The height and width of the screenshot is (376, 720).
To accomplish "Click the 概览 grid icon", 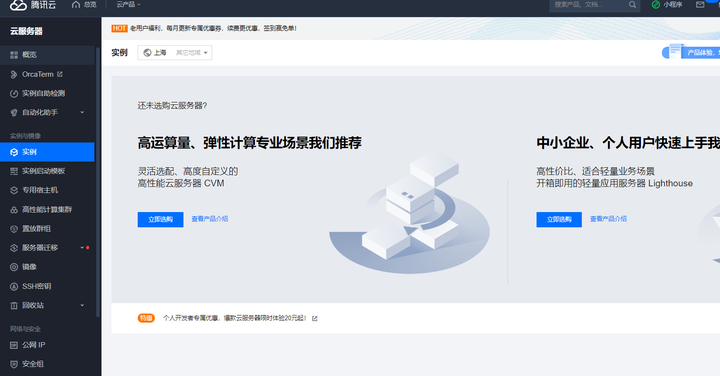I will pos(14,55).
